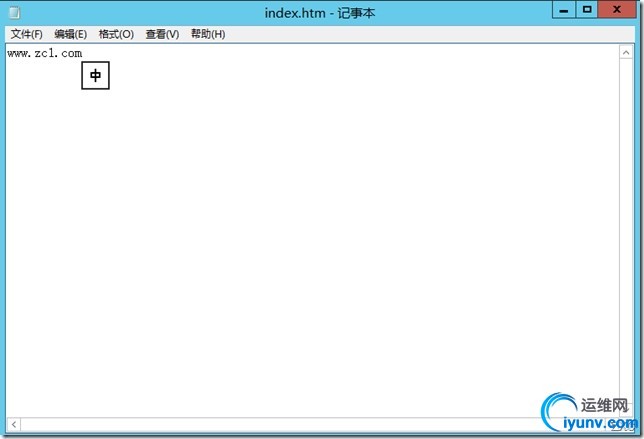644x439 pixels.
Task: Click the Notepad icon in title bar
Action: click(14, 13)
